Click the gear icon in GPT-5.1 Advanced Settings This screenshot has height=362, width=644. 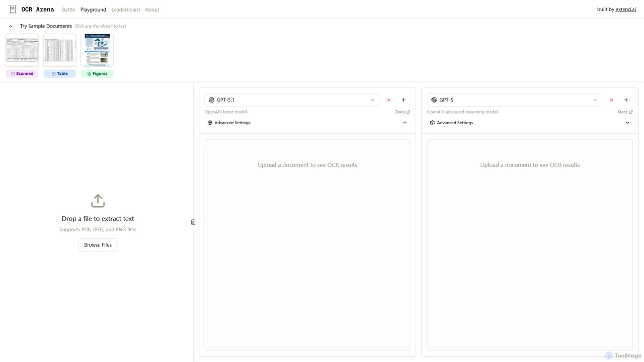[210, 123]
